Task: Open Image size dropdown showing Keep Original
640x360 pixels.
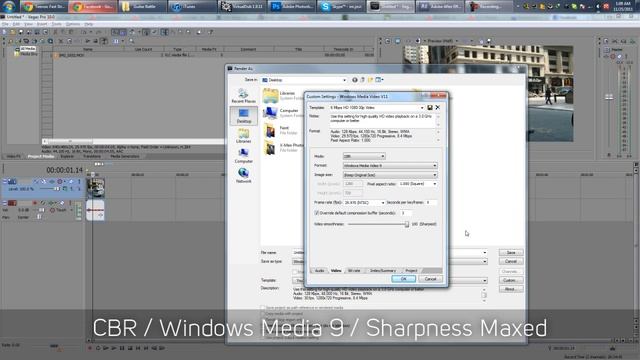Action: click(x=390, y=175)
